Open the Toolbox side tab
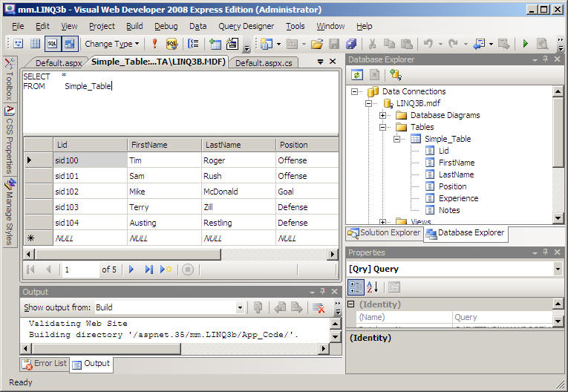The width and height of the screenshot is (568, 392). coord(10,79)
